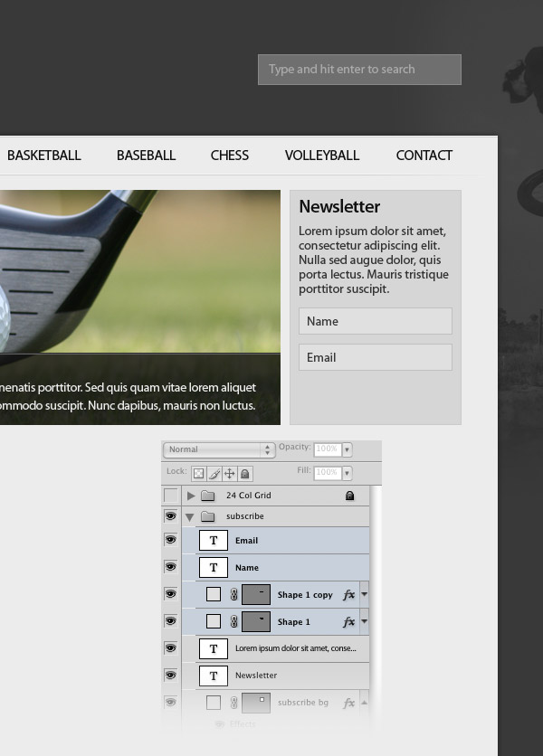The height and width of the screenshot is (756, 543).
Task: Open the CHESS nav menu item
Action: click(230, 156)
